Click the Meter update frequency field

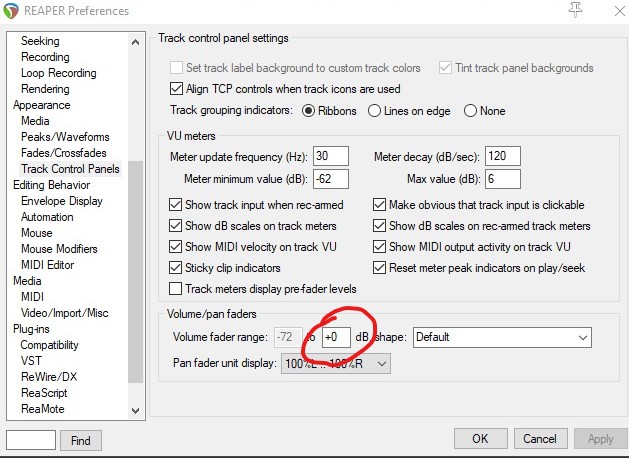[331, 156]
